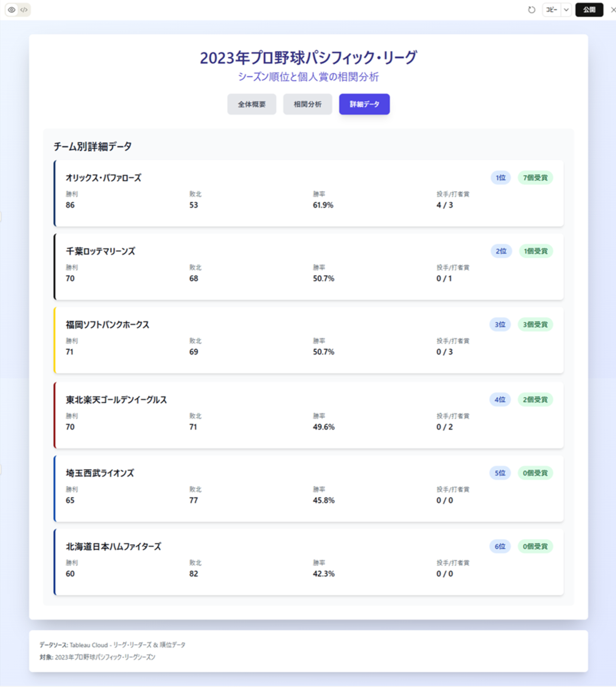Viewport: 616px width, 687px height.
Task: Expand the コピー options dropdown arrow
Action: click(x=566, y=10)
